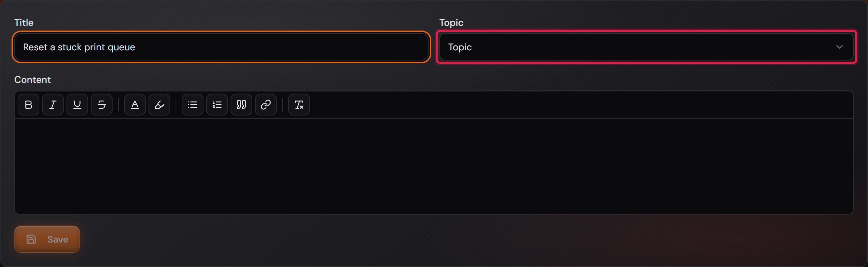Screen dimensions: 868x267
Task: Insert a bulleted list
Action: click(193, 105)
